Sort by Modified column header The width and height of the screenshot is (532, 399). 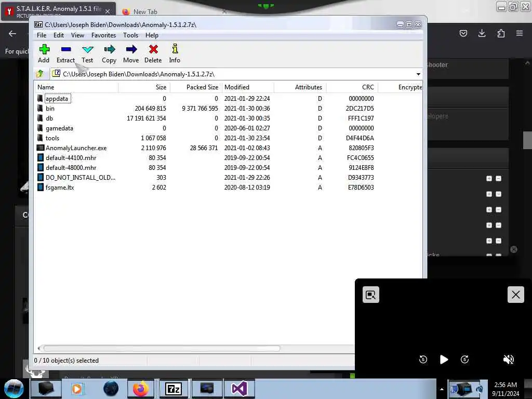pyautogui.click(x=248, y=87)
